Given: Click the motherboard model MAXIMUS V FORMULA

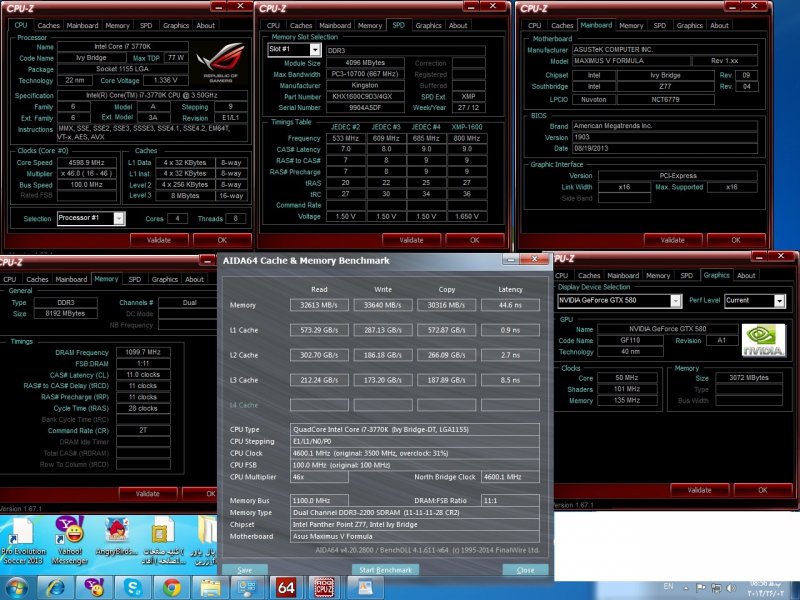Looking at the screenshot, I should pos(631,61).
